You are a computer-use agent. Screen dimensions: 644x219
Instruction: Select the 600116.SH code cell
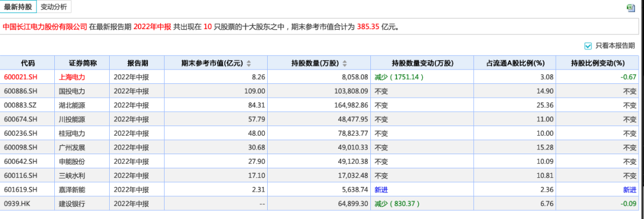[x=27, y=176]
